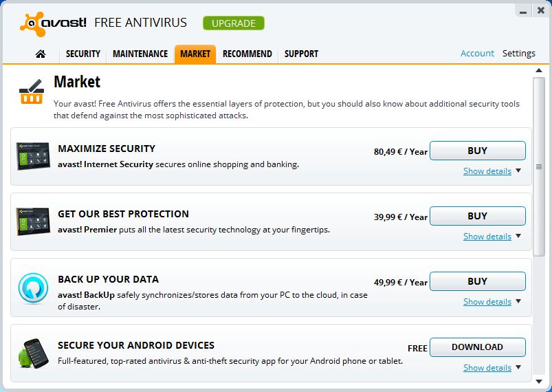Click the Market shopping basket icon
The height and width of the screenshot is (392, 552).
click(x=32, y=92)
